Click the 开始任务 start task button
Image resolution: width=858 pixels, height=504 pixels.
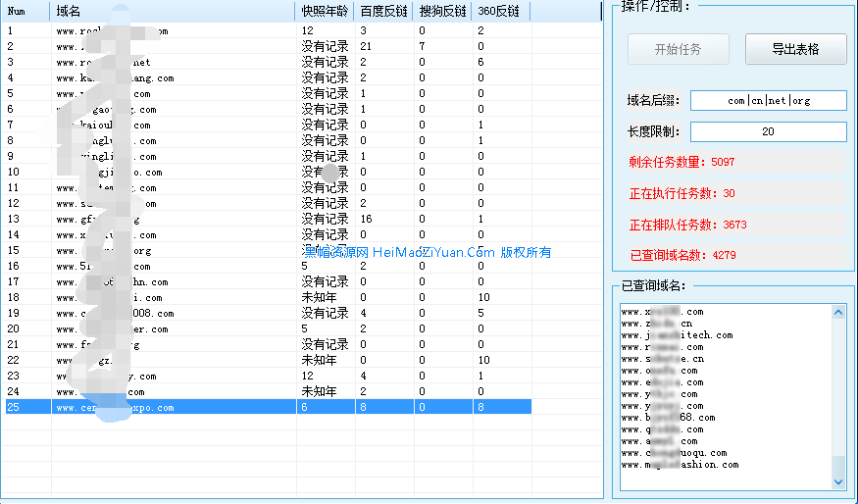pos(678,49)
